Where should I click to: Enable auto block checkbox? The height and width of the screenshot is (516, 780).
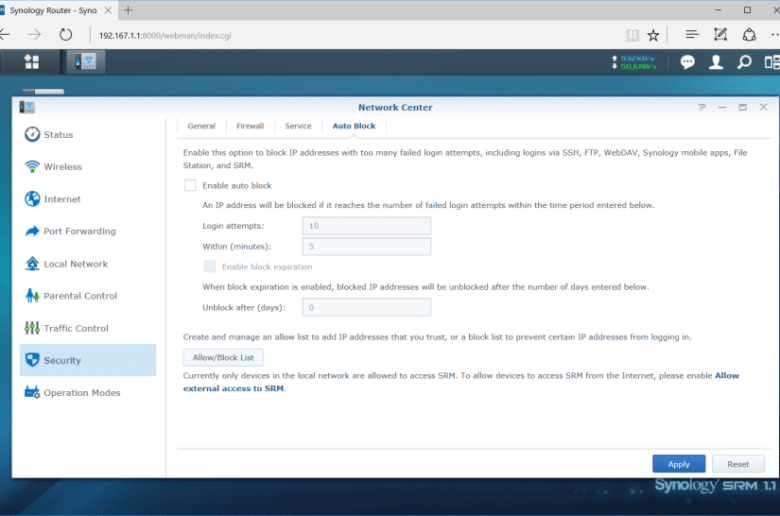point(190,186)
